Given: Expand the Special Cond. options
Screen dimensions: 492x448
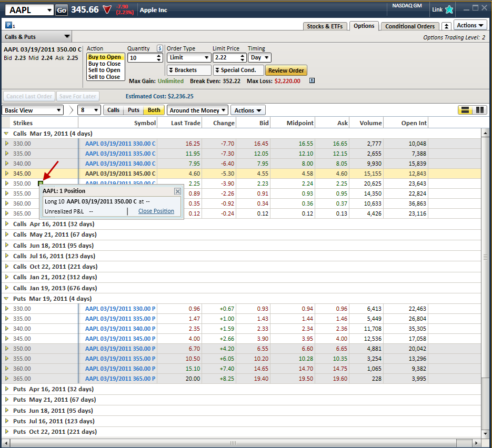Looking at the screenshot, I should point(238,70).
